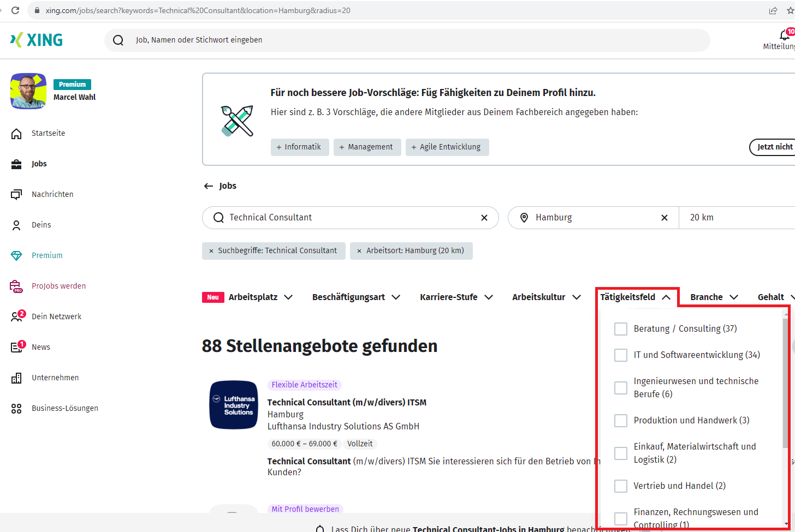Open the Jobs section in sidebar
The width and height of the screenshot is (795, 532).
[x=39, y=164]
